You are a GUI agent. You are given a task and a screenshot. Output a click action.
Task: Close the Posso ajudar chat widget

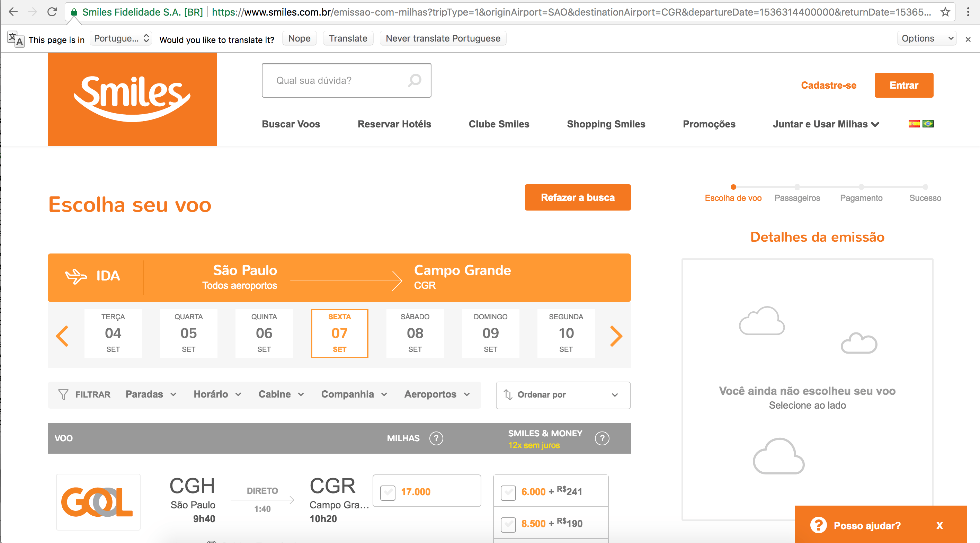(x=940, y=525)
